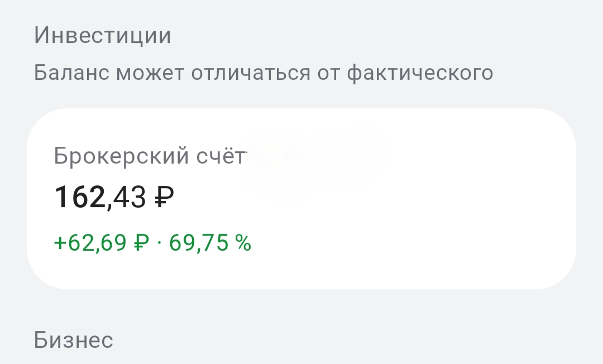603x364 pixels.
Task: Open the Бизнес section heading
Action: (x=74, y=339)
